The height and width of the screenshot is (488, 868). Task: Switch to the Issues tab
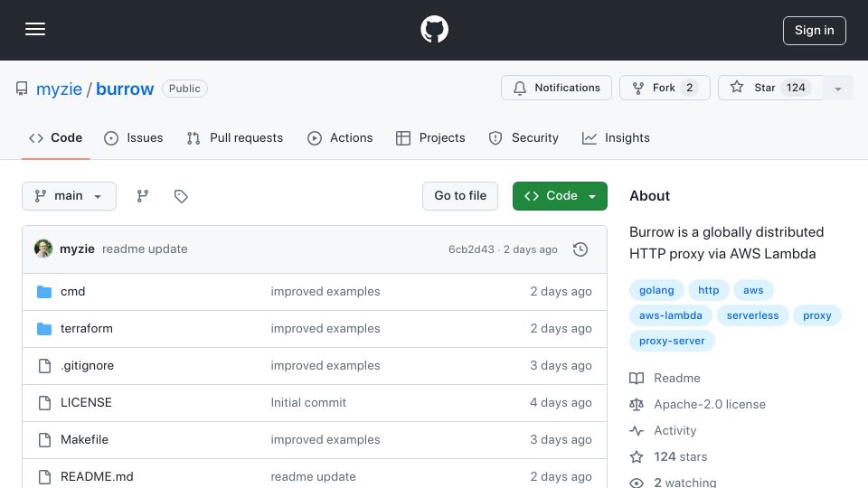point(134,137)
